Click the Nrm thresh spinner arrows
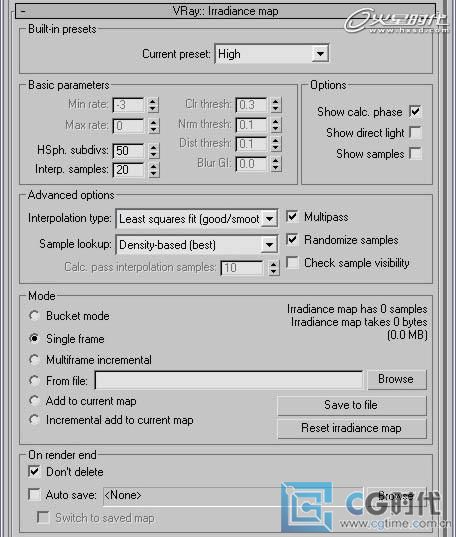The width and height of the screenshot is (456, 537). pyautogui.click(x=276, y=125)
